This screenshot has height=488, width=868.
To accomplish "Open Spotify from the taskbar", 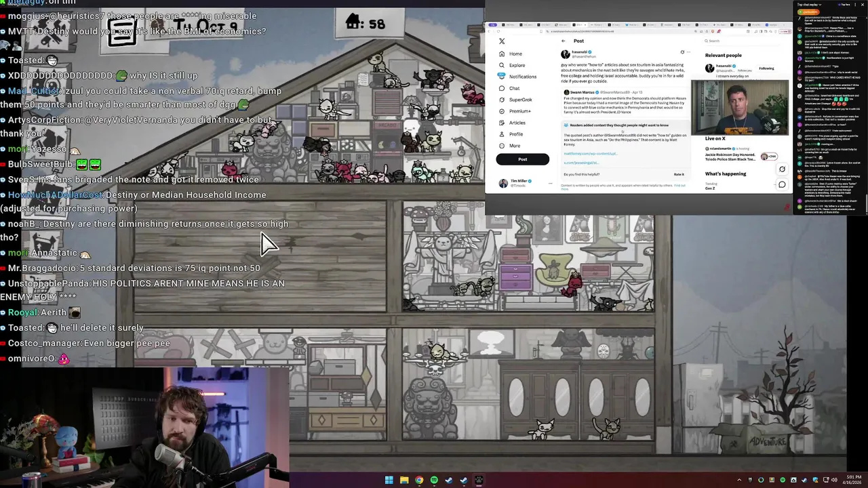I will pos(434,481).
